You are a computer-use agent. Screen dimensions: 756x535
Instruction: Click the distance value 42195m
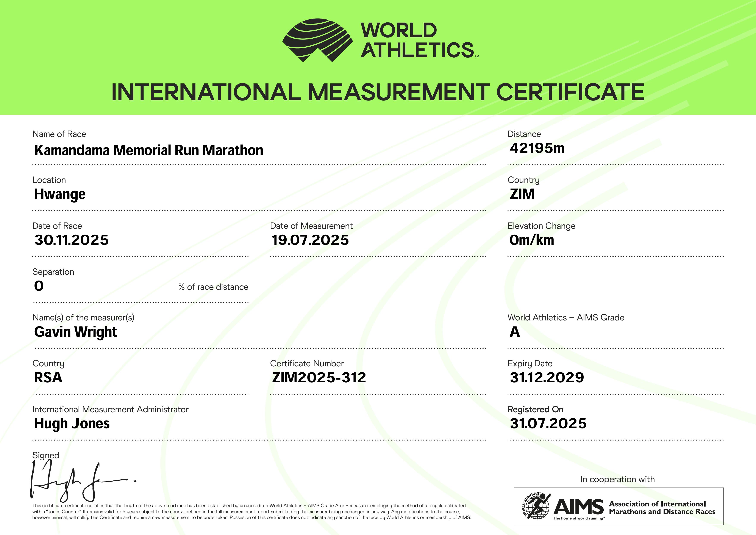click(537, 148)
